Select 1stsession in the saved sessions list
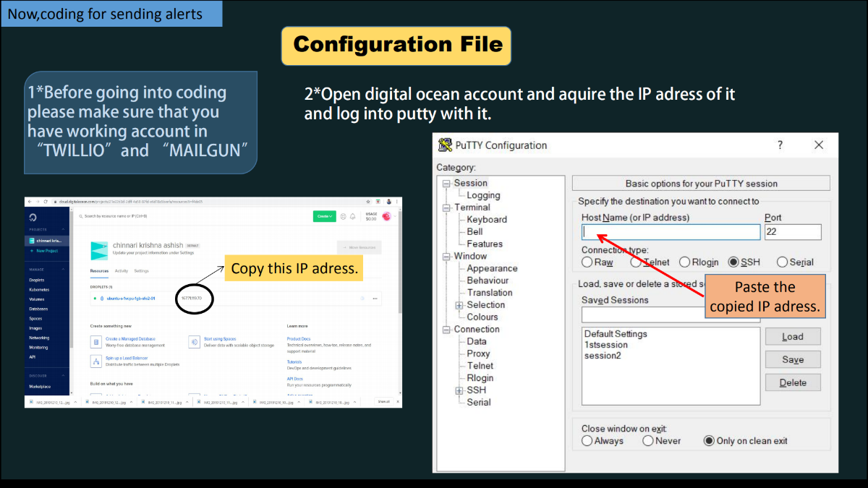The width and height of the screenshot is (868, 488). (x=605, y=345)
